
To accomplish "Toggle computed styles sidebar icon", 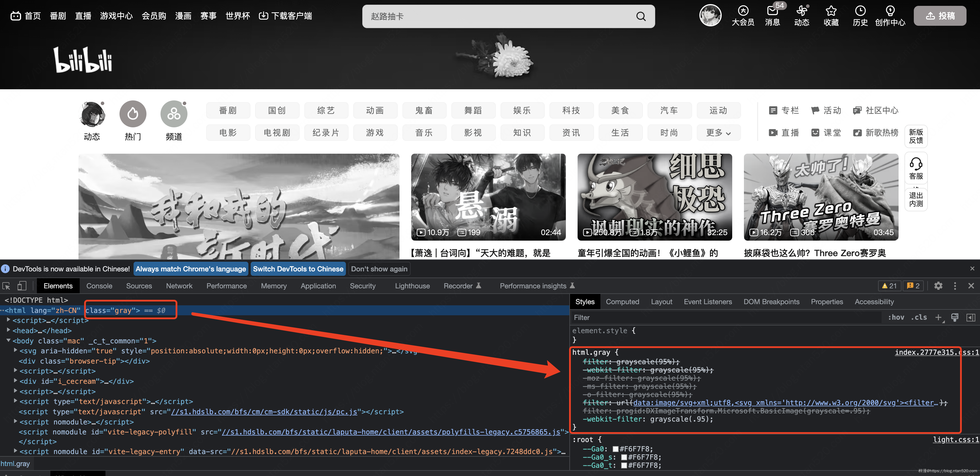I will pyautogui.click(x=971, y=317).
